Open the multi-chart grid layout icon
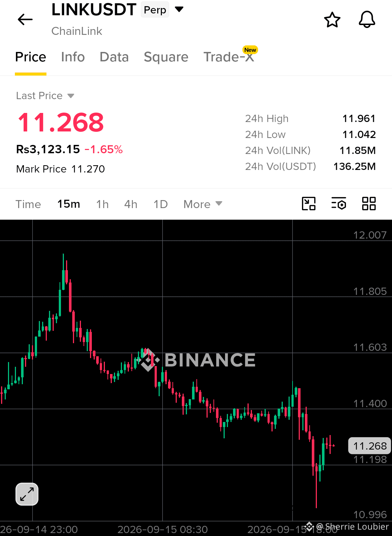392x536 pixels. [369, 204]
